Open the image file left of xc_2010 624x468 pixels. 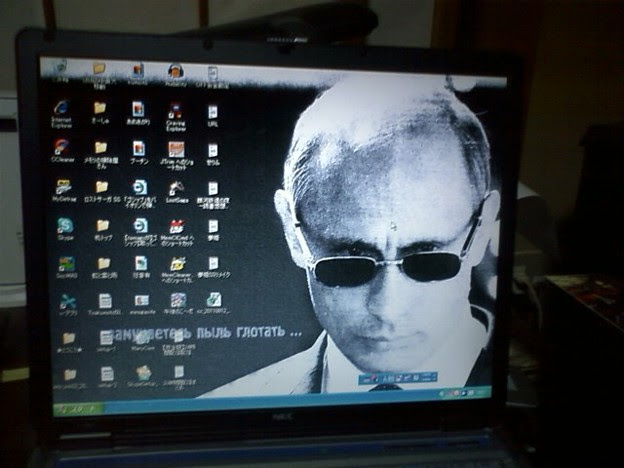click(x=179, y=304)
